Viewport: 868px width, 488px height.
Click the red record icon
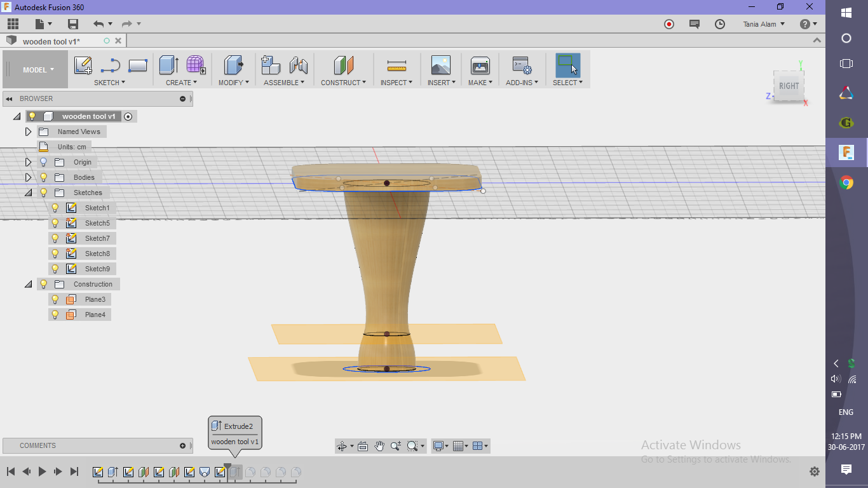click(669, 24)
